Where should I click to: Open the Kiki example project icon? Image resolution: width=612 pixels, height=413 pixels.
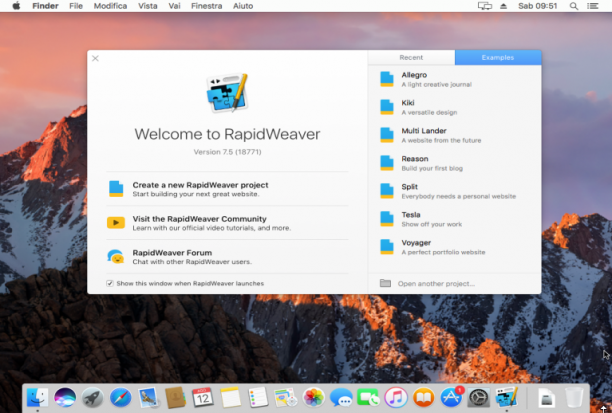point(387,107)
